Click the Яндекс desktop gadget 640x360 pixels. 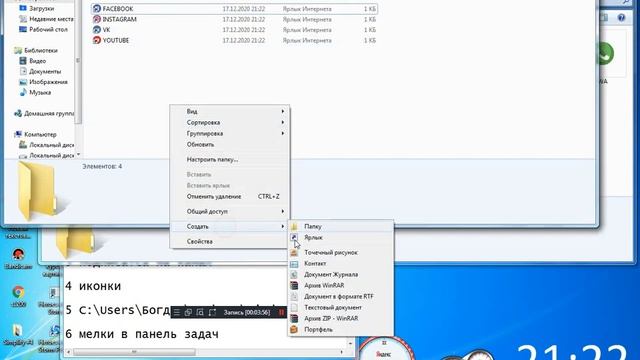click(383, 349)
